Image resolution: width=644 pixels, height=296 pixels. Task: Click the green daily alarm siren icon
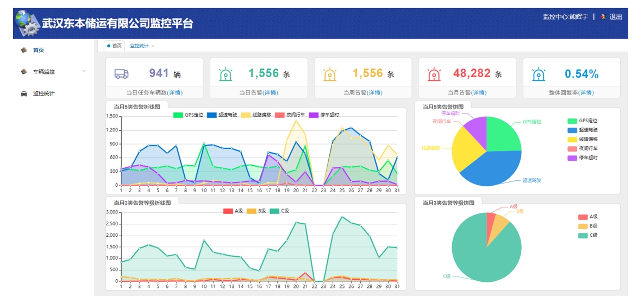click(226, 74)
